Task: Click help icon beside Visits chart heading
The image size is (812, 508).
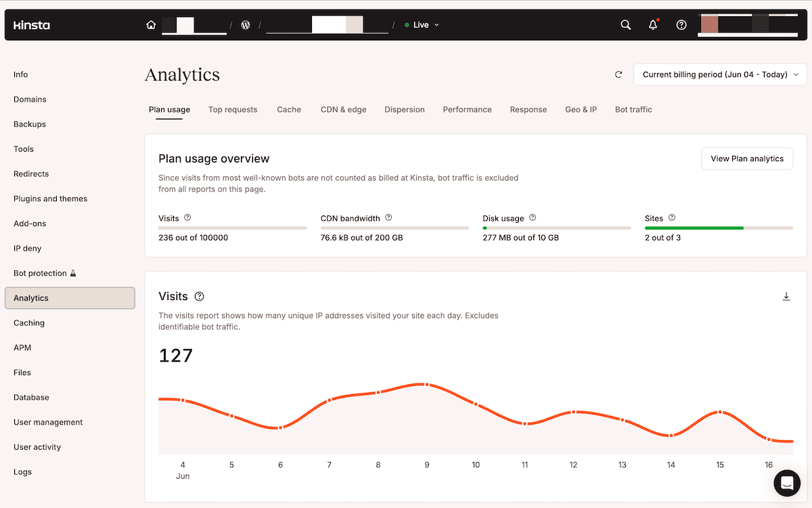Action: point(199,297)
